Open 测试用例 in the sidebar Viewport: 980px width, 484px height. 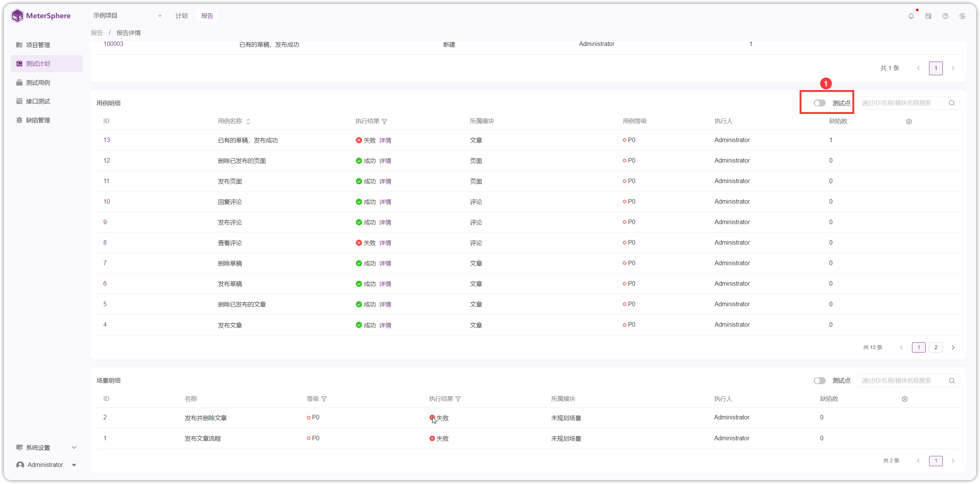click(46, 82)
